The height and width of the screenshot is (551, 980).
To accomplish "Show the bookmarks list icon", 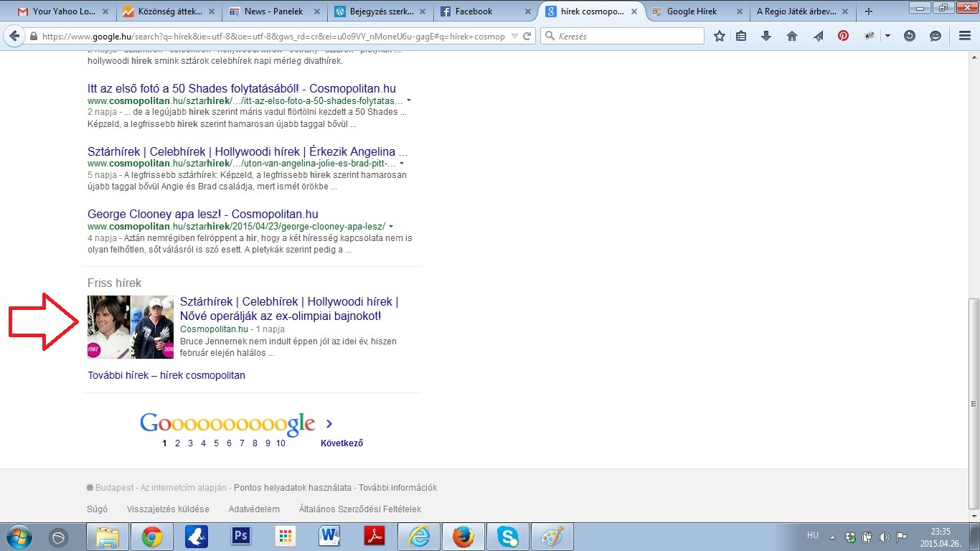I will [x=741, y=36].
